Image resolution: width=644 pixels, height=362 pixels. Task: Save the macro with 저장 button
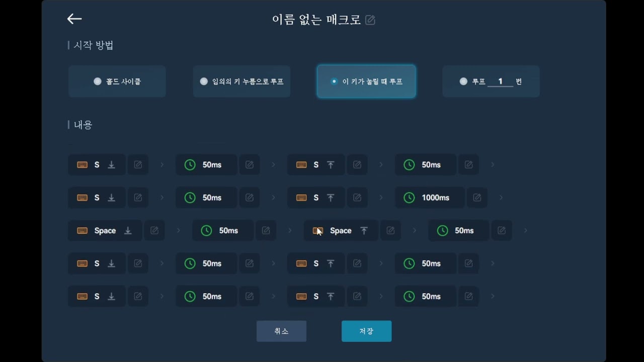coord(366,331)
